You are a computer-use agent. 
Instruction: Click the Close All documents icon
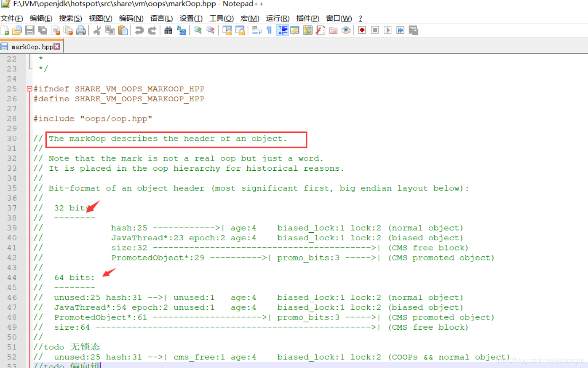[68, 30]
